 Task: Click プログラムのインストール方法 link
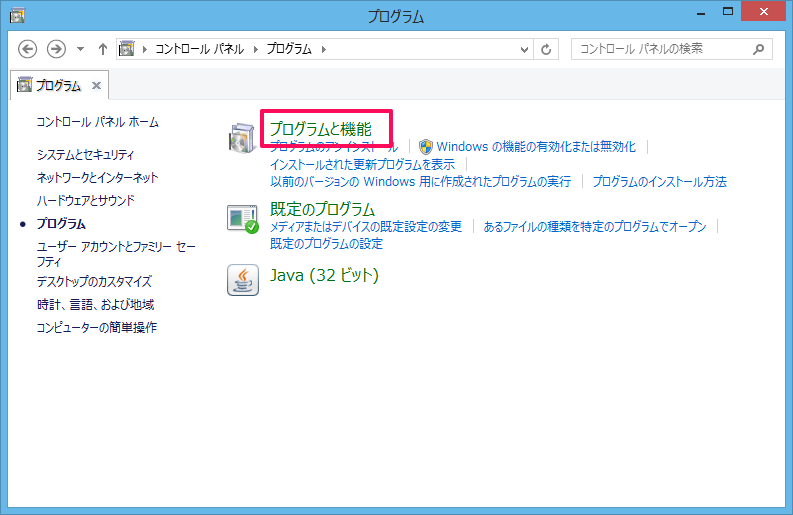point(659,182)
